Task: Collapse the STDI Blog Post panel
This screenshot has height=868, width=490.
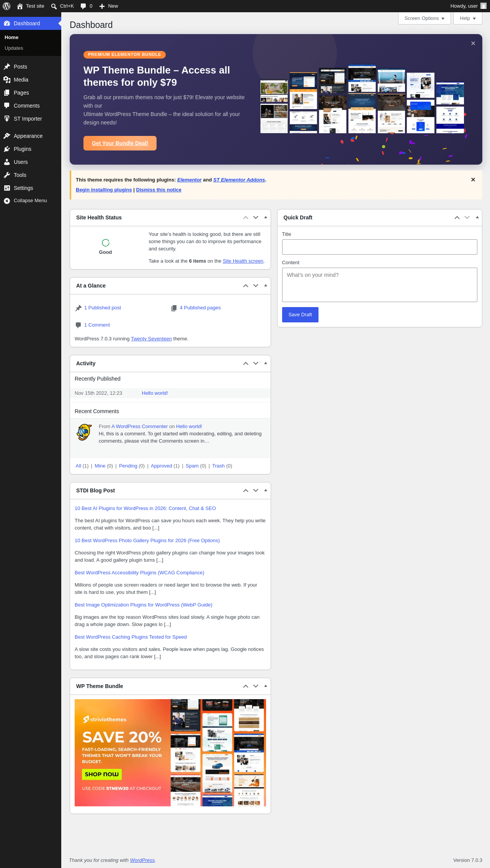Action: pyautogui.click(x=266, y=490)
